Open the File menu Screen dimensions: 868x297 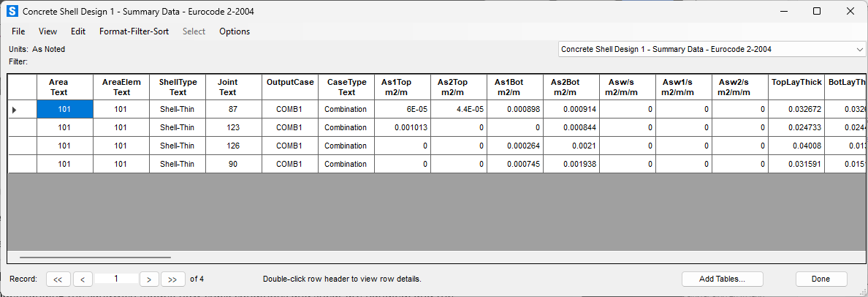click(18, 31)
